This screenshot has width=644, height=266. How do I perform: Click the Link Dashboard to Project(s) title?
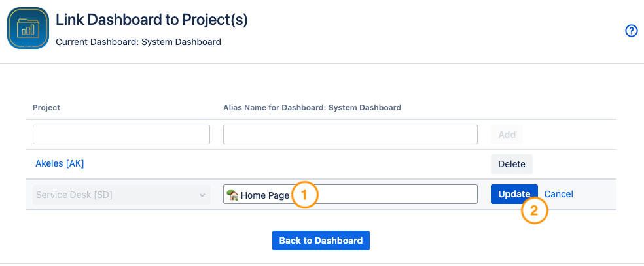[x=152, y=20]
